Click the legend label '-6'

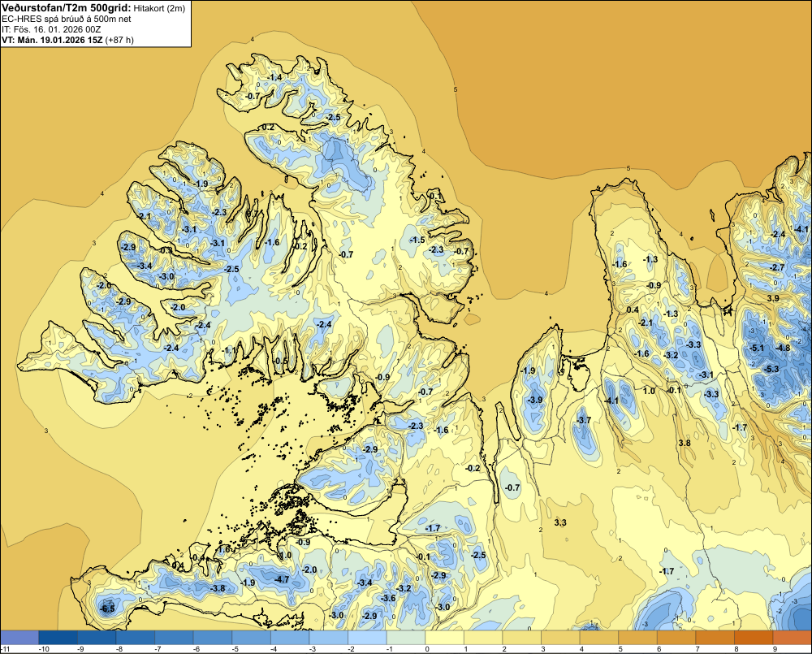click(x=197, y=649)
